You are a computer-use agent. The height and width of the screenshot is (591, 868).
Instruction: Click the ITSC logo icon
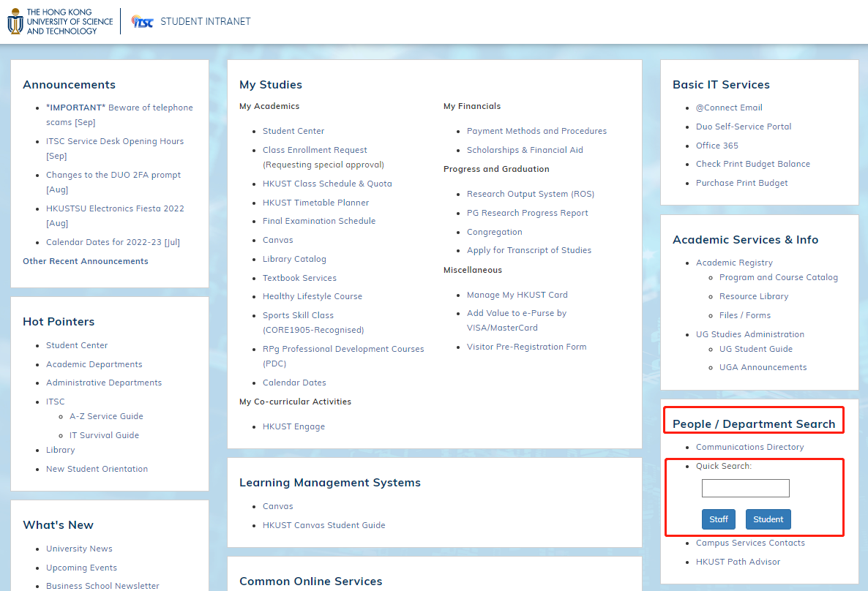(x=142, y=22)
